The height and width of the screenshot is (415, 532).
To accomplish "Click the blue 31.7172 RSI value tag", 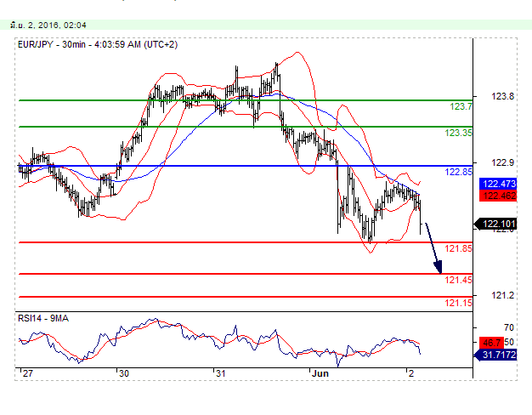I will coord(496,355).
